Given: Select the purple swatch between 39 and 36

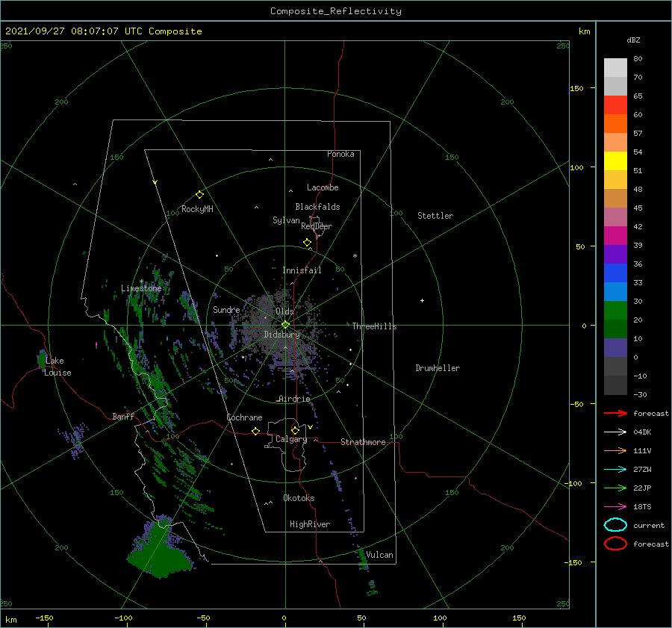Looking at the screenshot, I should point(615,254).
